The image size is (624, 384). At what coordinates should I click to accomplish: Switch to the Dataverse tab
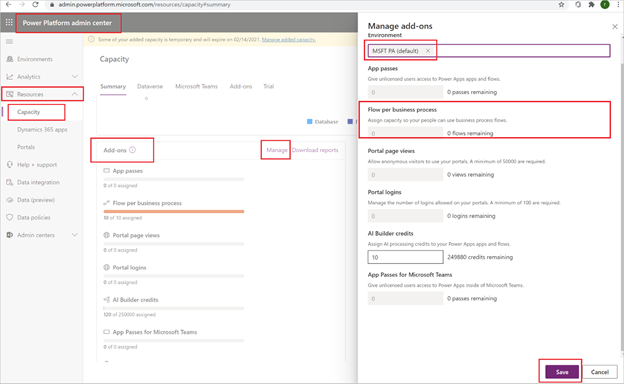point(150,86)
